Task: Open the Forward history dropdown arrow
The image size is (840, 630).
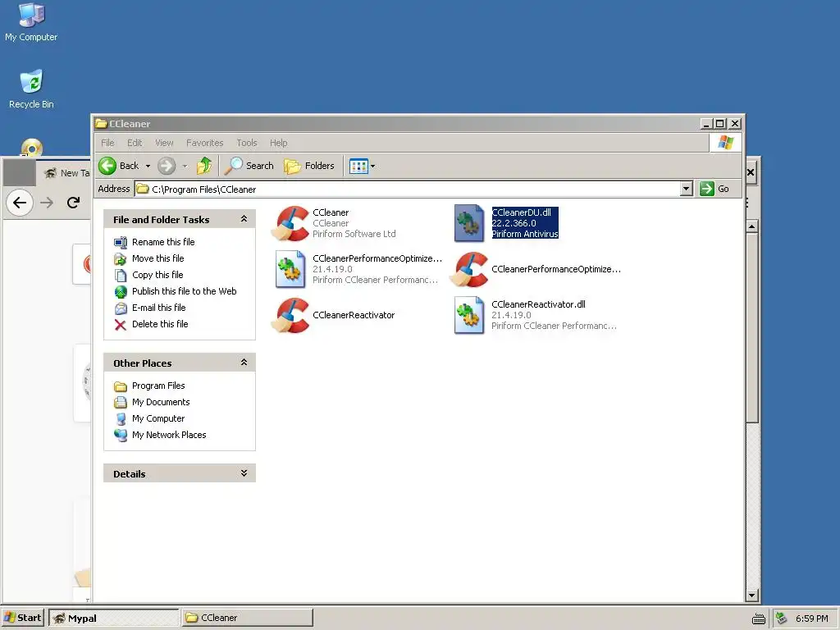Action: tap(185, 166)
